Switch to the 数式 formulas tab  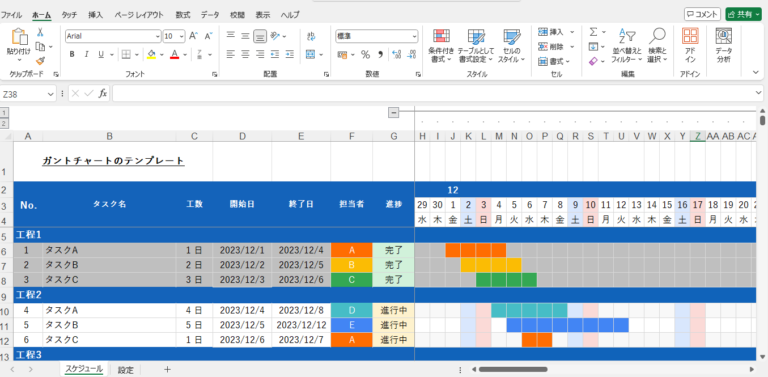(x=183, y=15)
